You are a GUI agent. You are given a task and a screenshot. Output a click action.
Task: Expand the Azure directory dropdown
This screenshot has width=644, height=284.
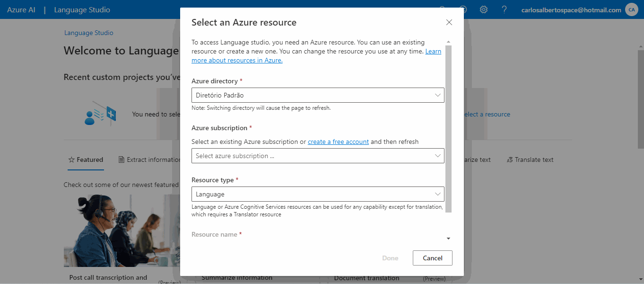(x=318, y=95)
